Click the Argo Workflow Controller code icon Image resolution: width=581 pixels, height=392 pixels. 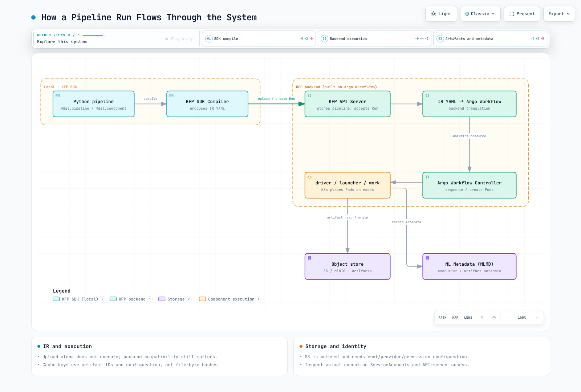[x=427, y=177]
